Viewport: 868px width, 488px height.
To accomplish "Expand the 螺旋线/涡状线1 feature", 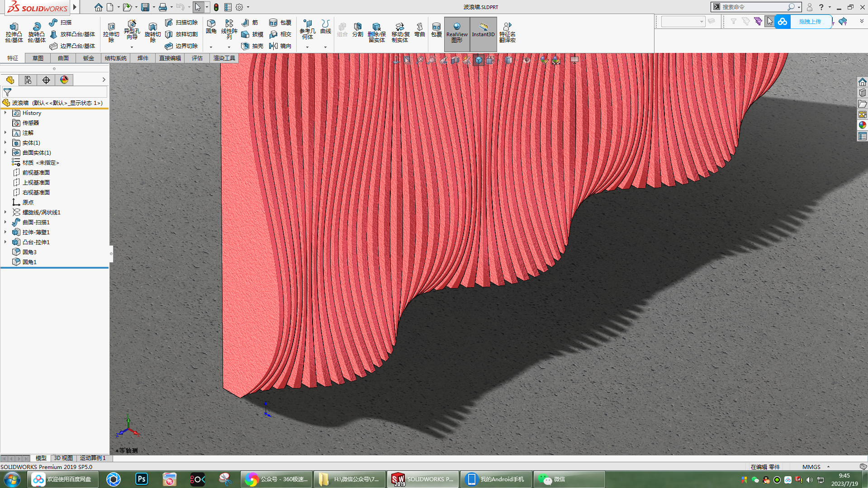I will [x=5, y=212].
